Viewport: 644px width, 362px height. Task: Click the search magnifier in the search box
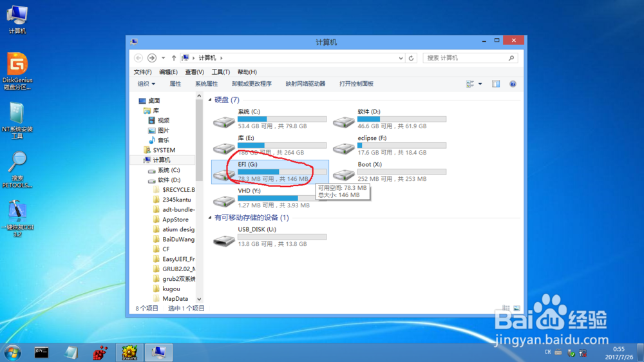click(511, 58)
